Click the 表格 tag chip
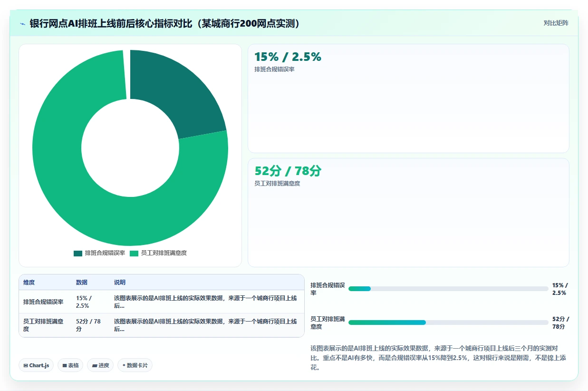This screenshot has height=391, width=588. pos(70,365)
